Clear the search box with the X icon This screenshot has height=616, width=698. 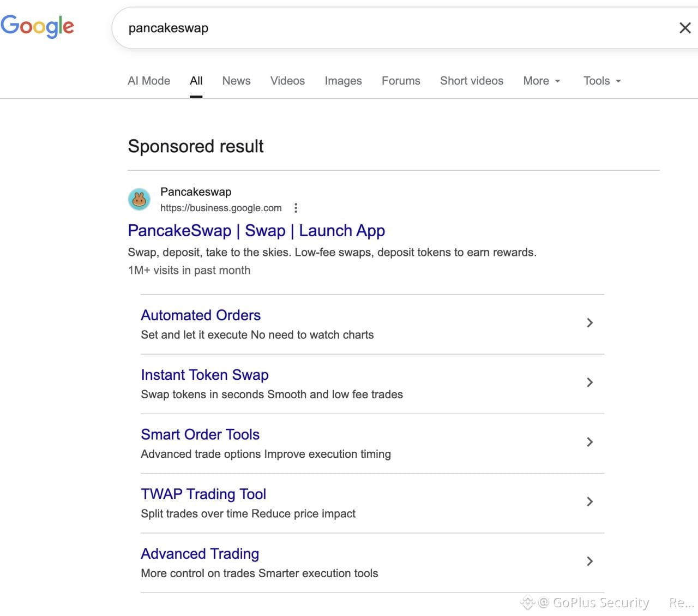click(685, 28)
